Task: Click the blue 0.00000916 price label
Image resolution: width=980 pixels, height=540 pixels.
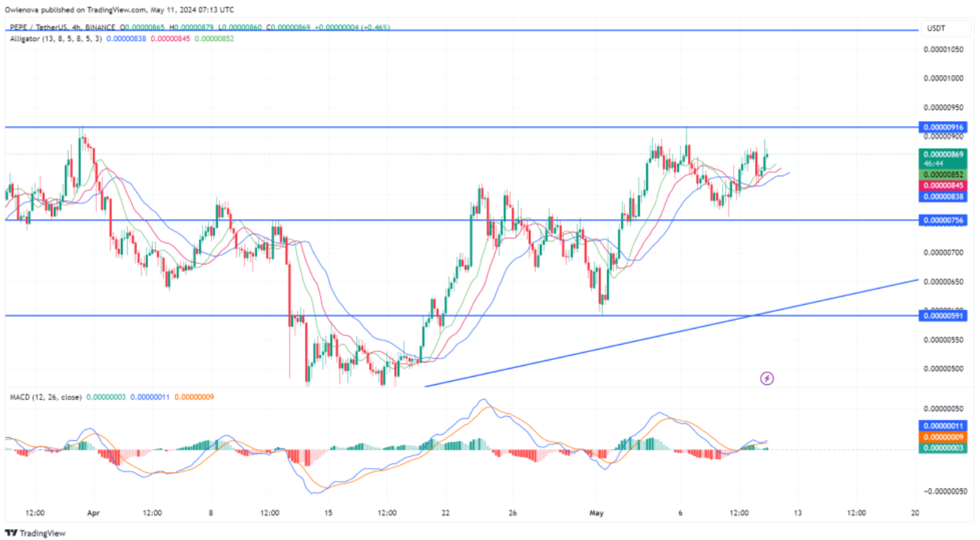Action: [944, 127]
